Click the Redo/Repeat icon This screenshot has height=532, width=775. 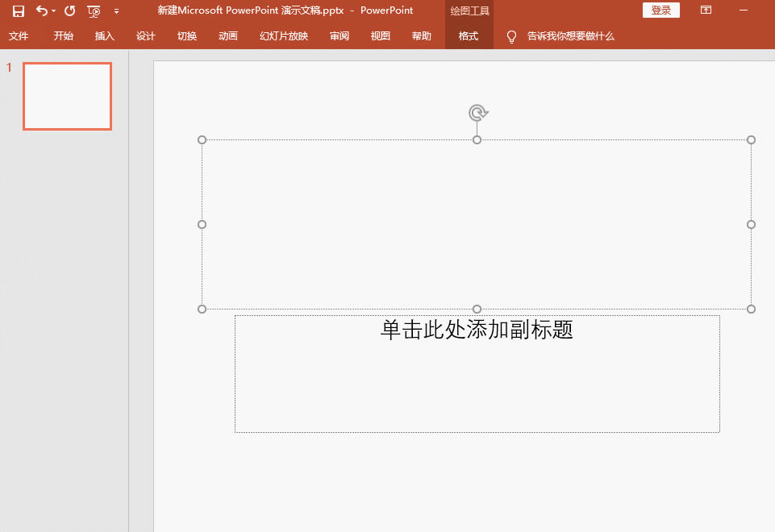(69, 11)
